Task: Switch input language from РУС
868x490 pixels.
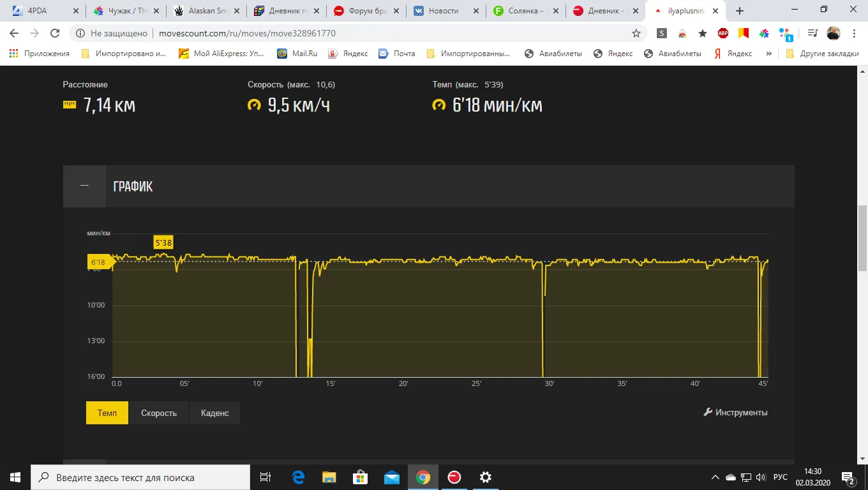Action: pos(781,477)
